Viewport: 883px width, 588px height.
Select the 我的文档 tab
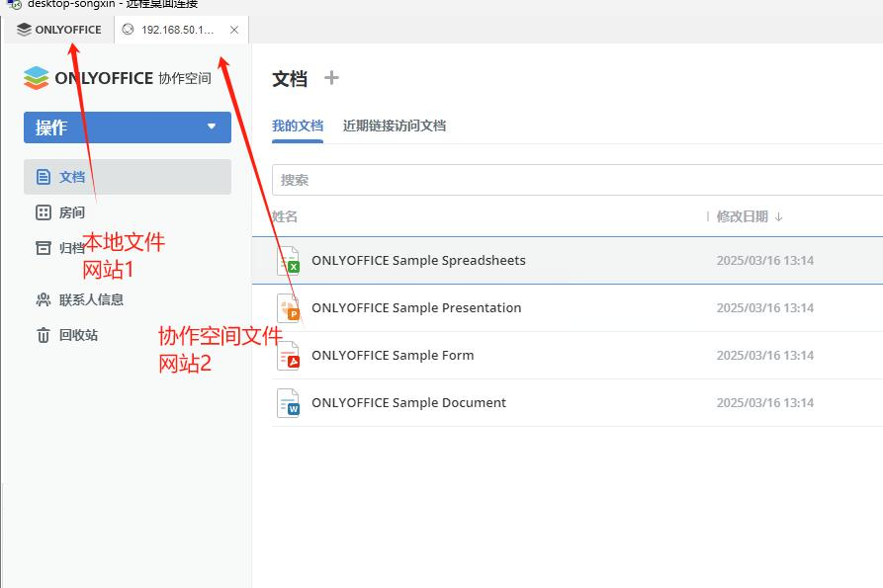[x=298, y=126]
